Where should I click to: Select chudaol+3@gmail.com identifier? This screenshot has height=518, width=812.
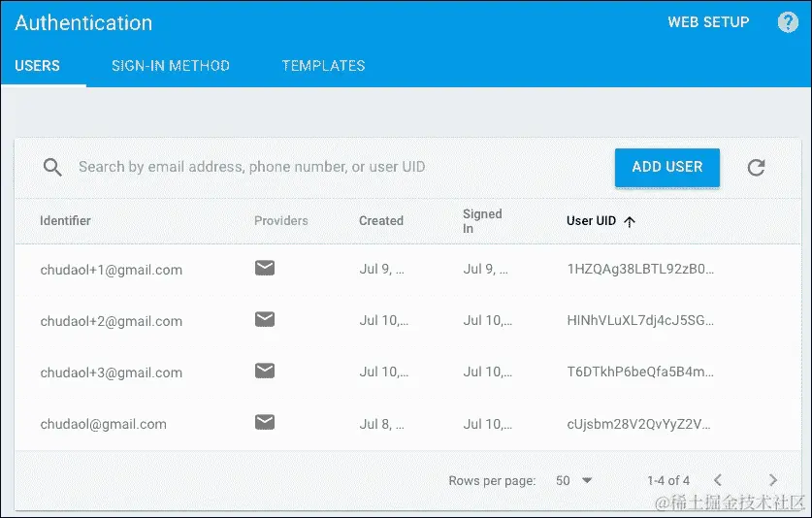click(112, 372)
